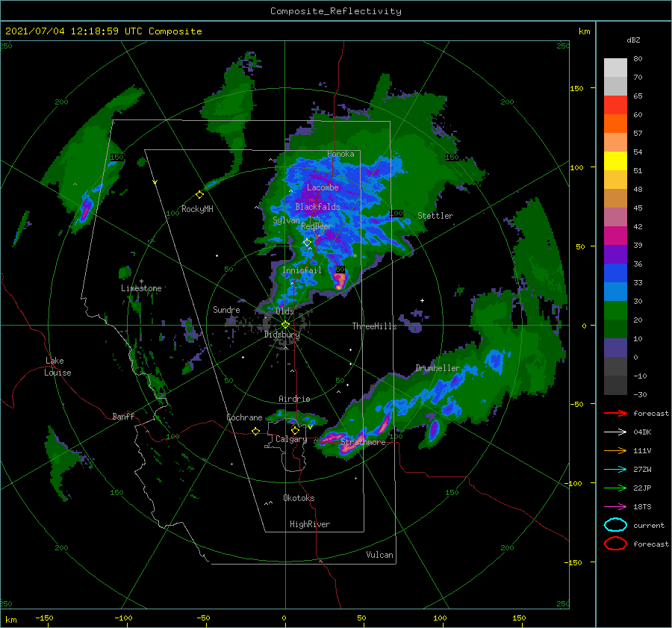
Task: Click the Strathmore town label
Action: [x=363, y=442]
